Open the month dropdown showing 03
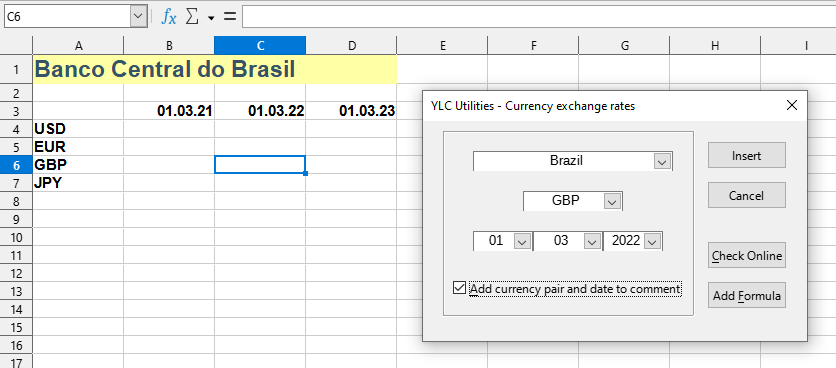This screenshot has height=368, width=836. (592, 241)
